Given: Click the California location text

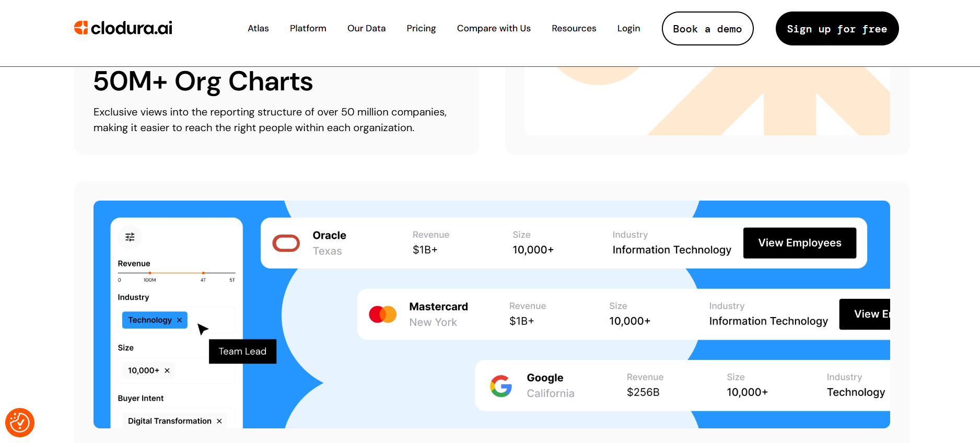Looking at the screenshot, I should [551, 393].
